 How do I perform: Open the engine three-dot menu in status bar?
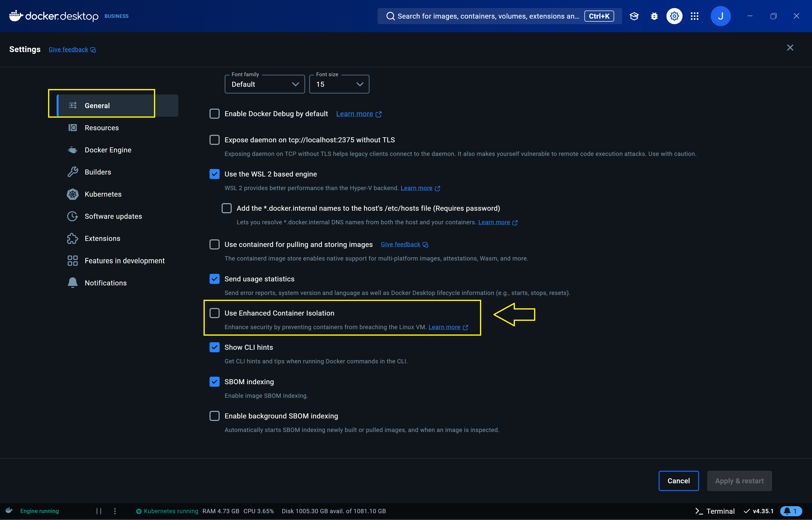115,511
